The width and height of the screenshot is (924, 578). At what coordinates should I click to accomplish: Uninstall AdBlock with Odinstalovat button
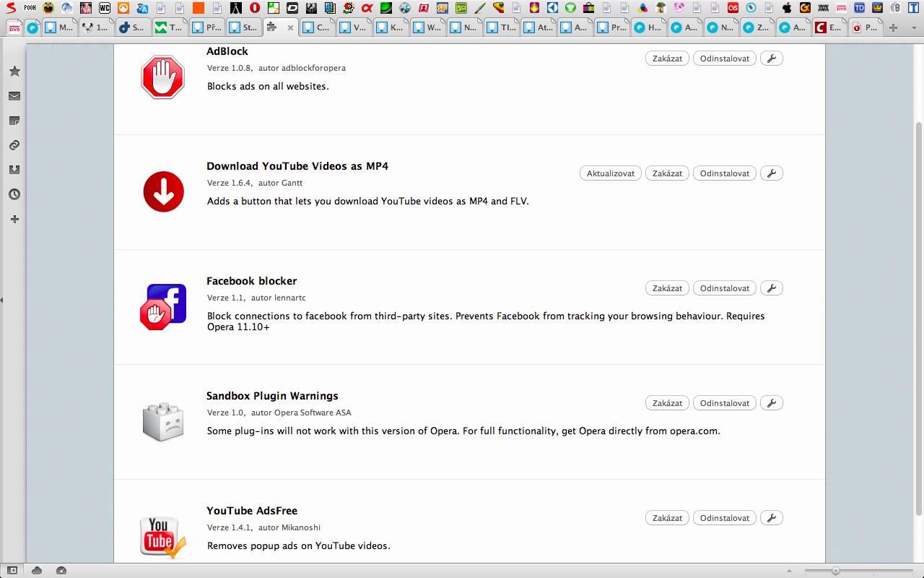coord(724,59)
